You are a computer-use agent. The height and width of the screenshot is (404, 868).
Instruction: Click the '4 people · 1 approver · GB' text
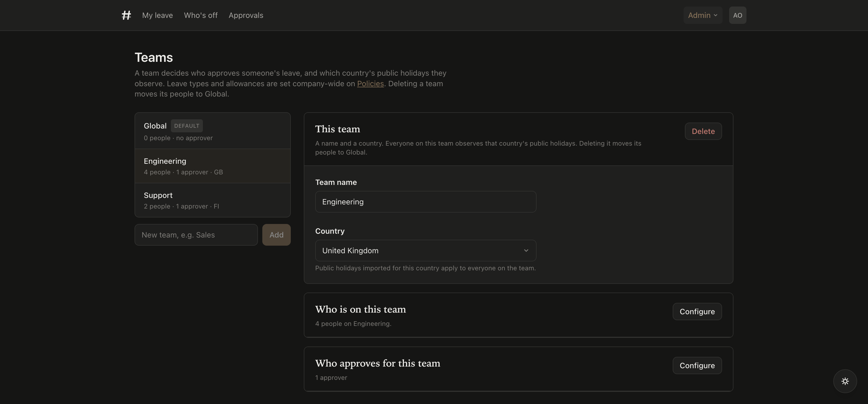pyautogui.click(x=183, y=172)
